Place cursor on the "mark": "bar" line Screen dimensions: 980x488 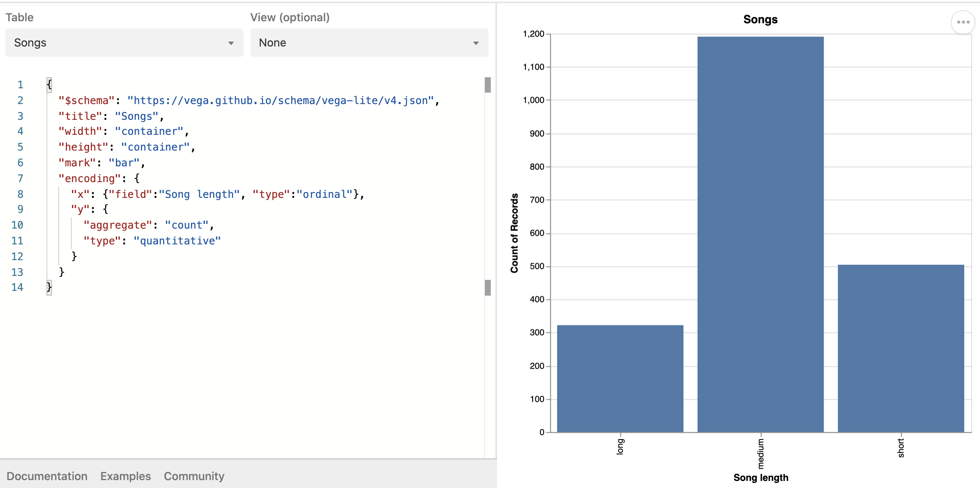coord(102,163)
